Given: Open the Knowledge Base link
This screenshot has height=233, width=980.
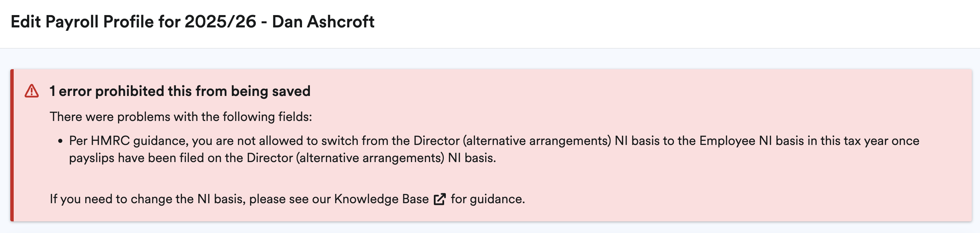Looking at the screenshot, I should coord(381,199).
